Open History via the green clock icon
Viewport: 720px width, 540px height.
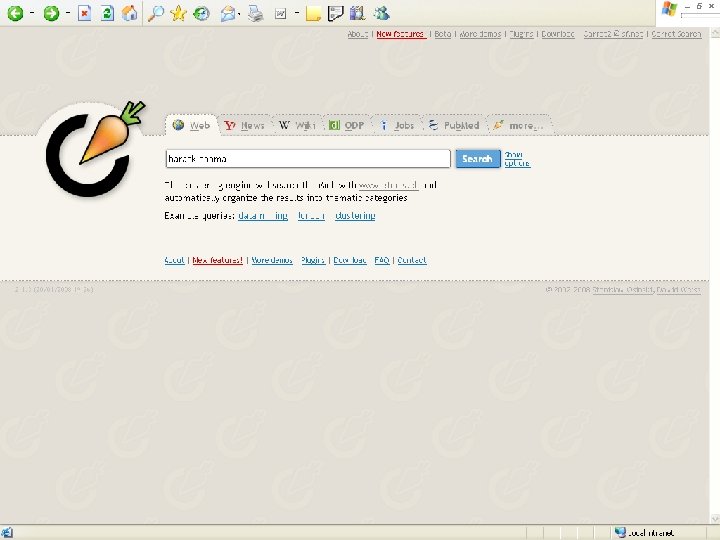tap(201, 13)
